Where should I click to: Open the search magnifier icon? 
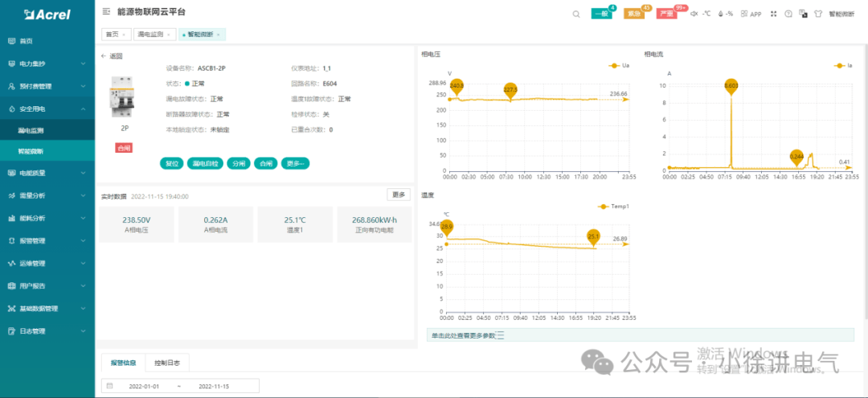tap(576, 14)
